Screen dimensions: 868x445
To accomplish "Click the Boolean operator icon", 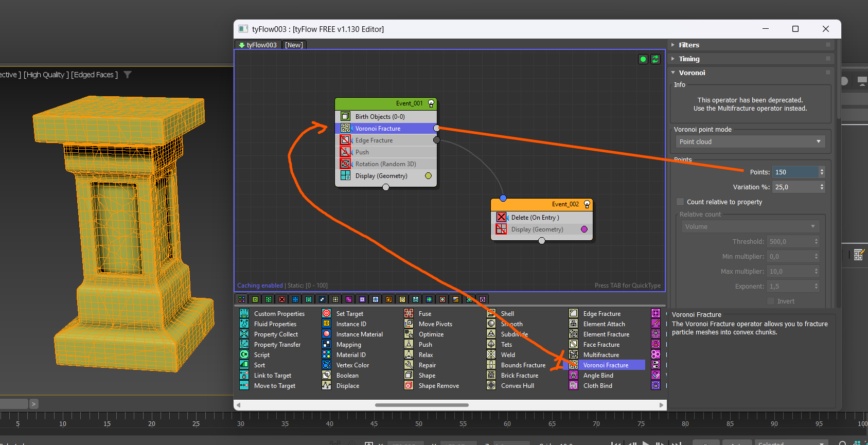I will pyautogui.click(x=326, y=376).
